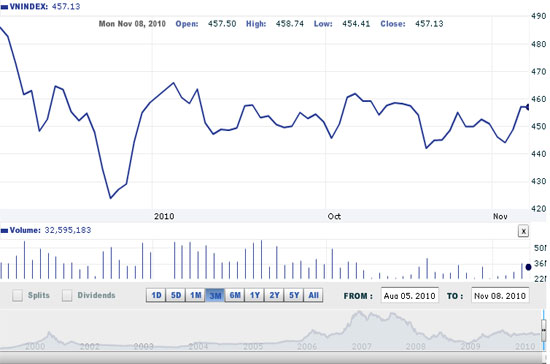Click the Volume legend marker icon
The image size is (550, 364).
[x=4, y=231]
